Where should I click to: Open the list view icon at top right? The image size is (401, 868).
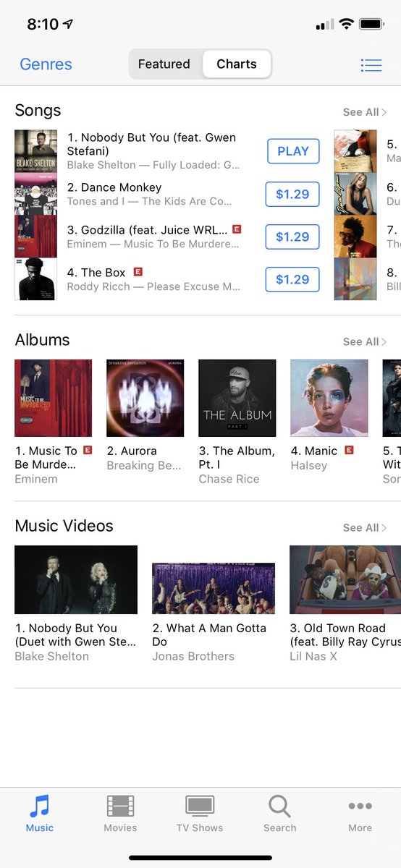point(371,65)
